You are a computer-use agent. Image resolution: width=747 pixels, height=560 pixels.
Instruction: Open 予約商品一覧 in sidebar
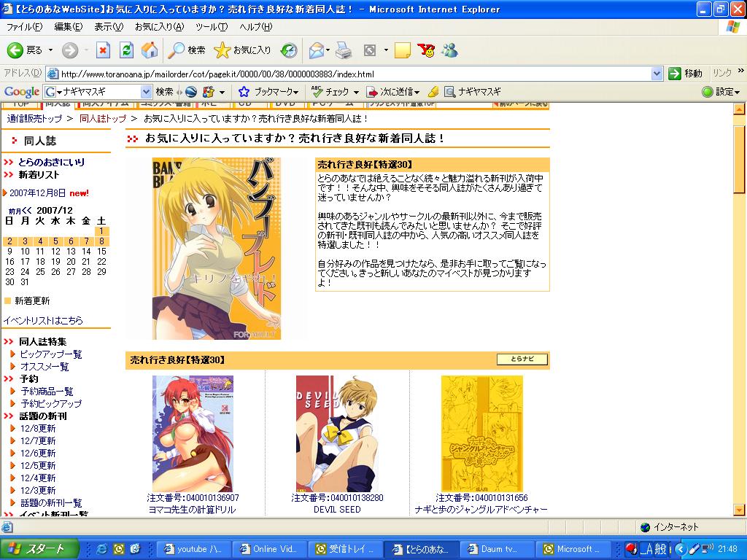[x=47, y=392]
